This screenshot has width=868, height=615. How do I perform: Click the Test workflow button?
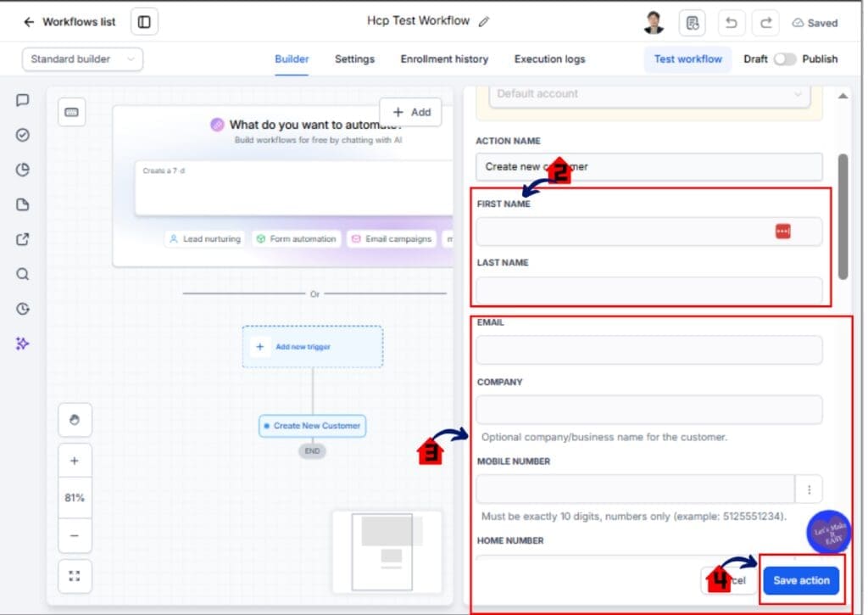pos(687,59)
